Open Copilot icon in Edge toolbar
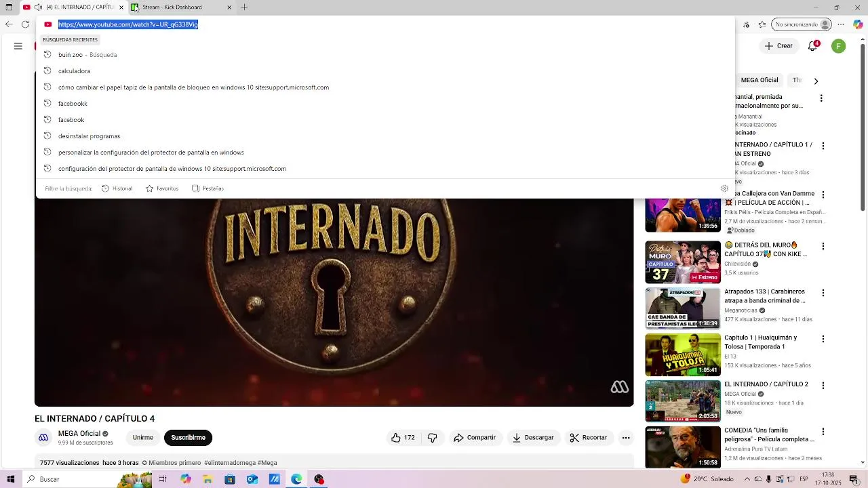 pos(857,24)
